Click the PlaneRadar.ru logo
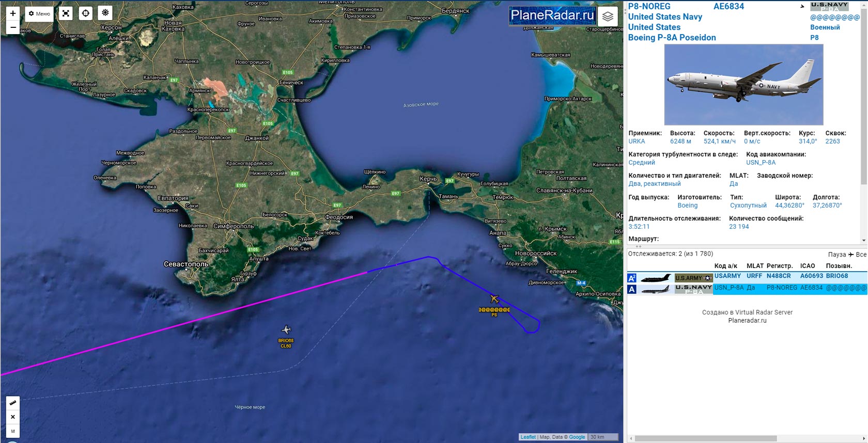The image size is (868, 443). pos(552,15)
